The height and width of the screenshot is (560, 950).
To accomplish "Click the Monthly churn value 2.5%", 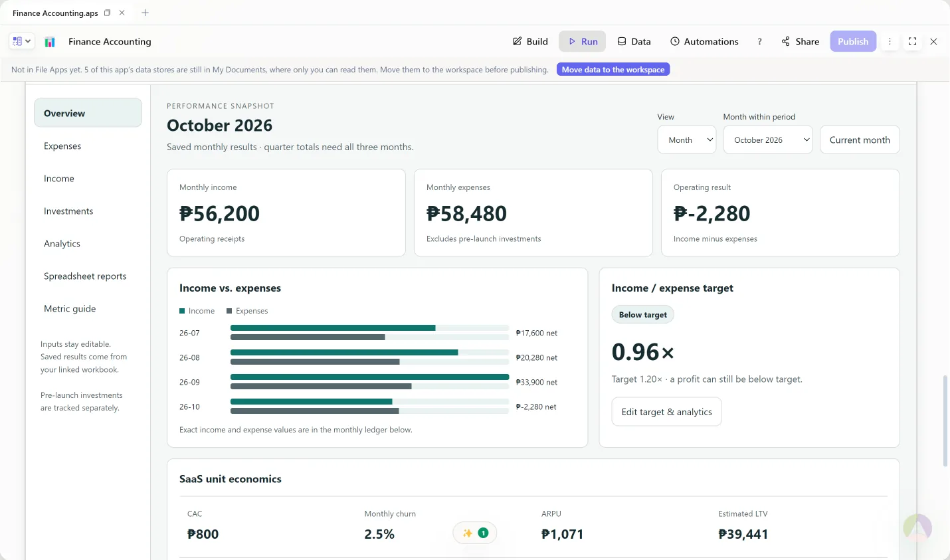I will pos(379,534).
